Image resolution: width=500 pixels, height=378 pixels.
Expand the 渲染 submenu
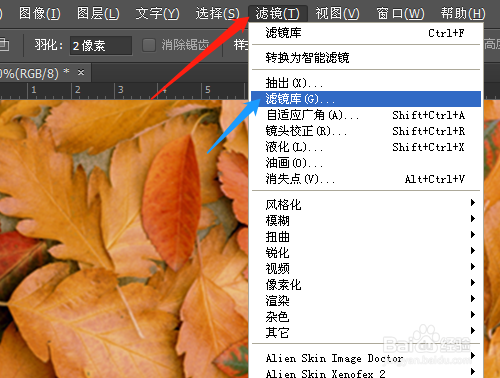[x=366, y=300]
